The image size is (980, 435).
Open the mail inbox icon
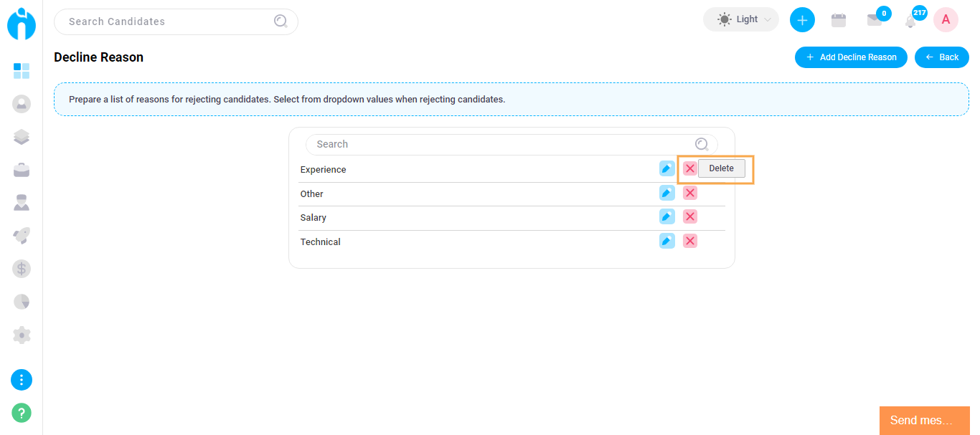(x=874, y=20)
